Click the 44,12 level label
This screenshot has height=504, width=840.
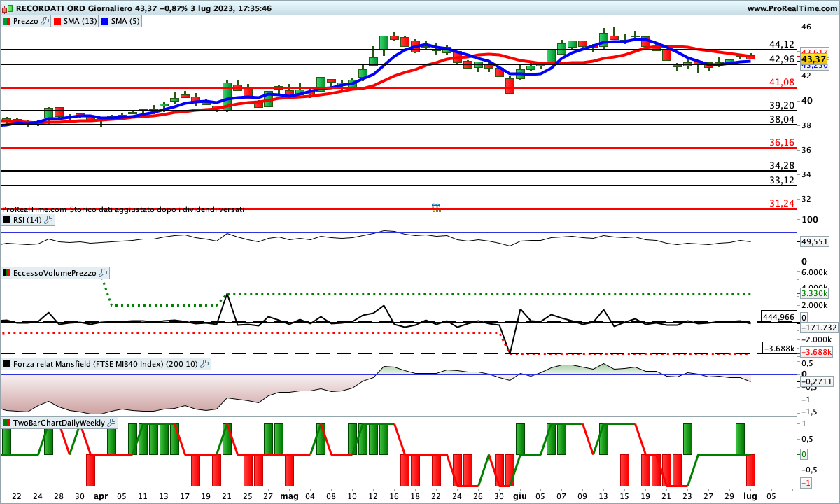pyautogui.click(x=781, y=43)
